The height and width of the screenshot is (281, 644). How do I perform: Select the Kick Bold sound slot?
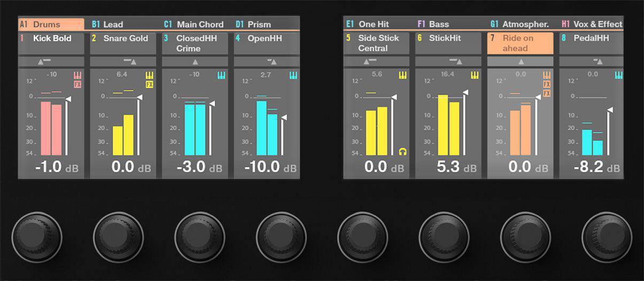coord(51,43)
